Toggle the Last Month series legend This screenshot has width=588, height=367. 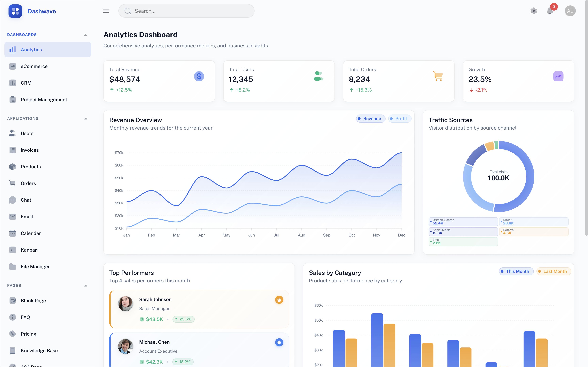pos(553,271)
